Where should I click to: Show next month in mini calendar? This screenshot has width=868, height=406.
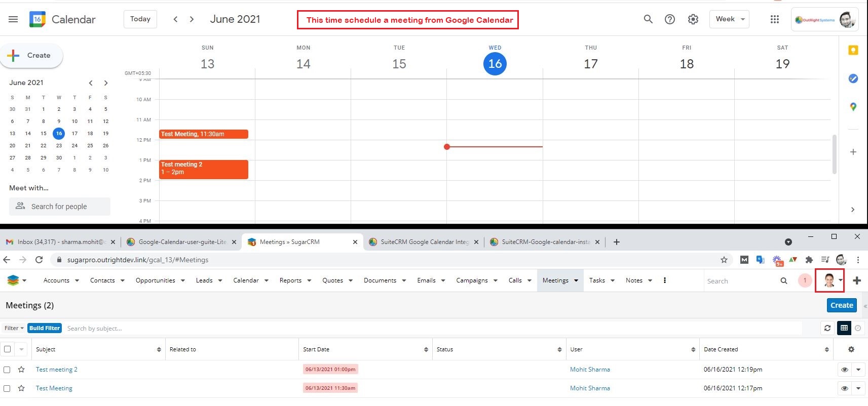[x=105, y=83]
